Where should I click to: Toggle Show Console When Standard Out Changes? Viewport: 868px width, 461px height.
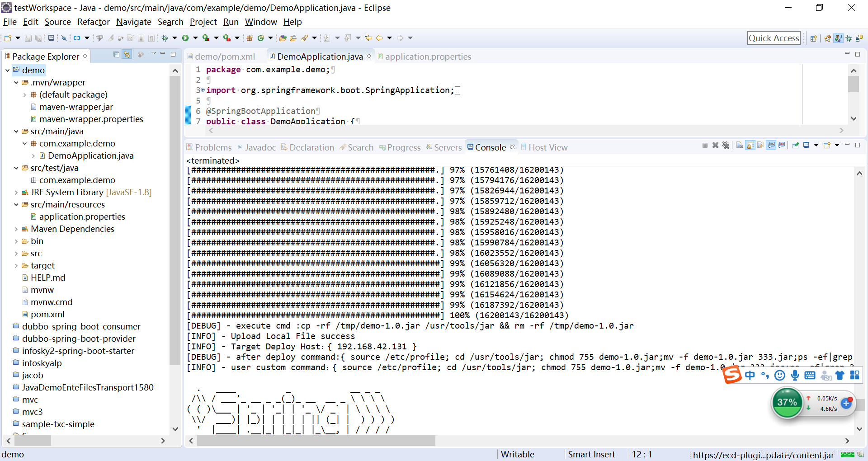(x=771, y=145)
